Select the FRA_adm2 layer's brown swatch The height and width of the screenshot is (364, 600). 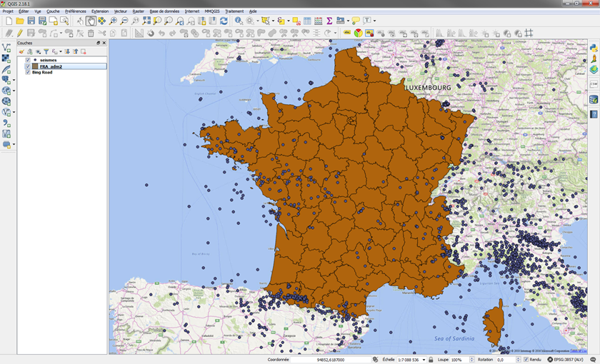[x=35, y=66]
